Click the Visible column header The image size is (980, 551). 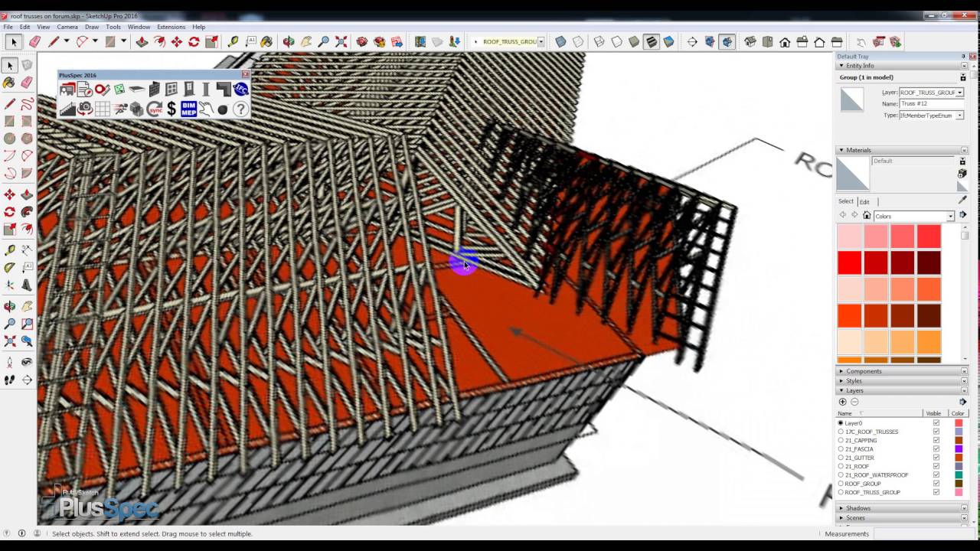[x=933, y=413]
